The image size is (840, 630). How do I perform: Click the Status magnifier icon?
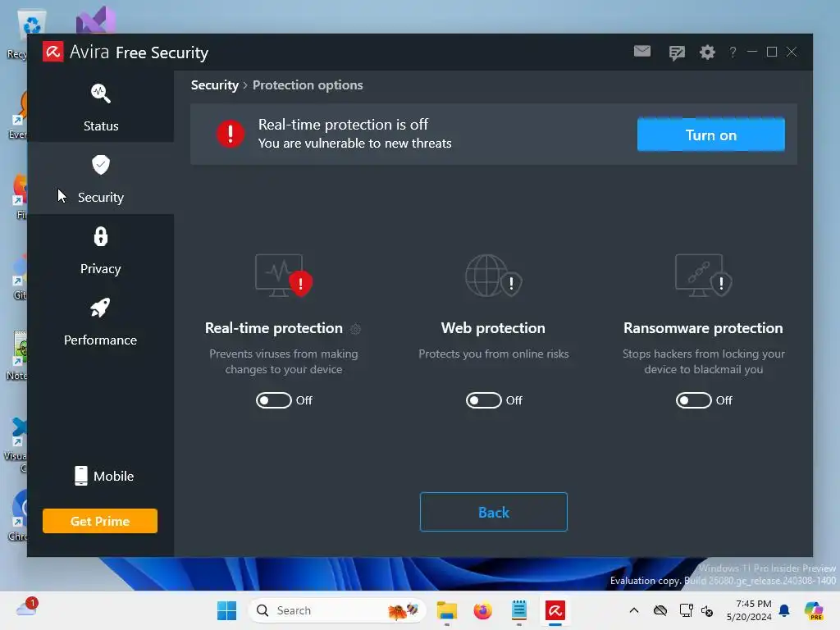101,94
